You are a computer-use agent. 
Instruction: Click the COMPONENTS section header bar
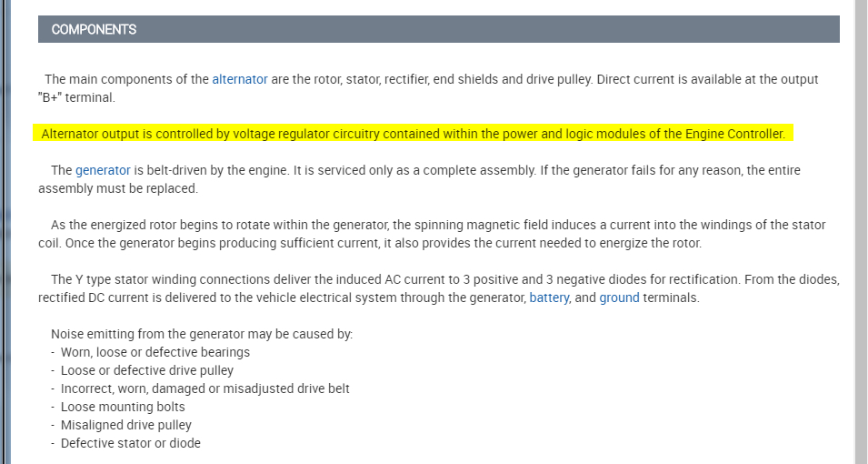coord(438,29)
